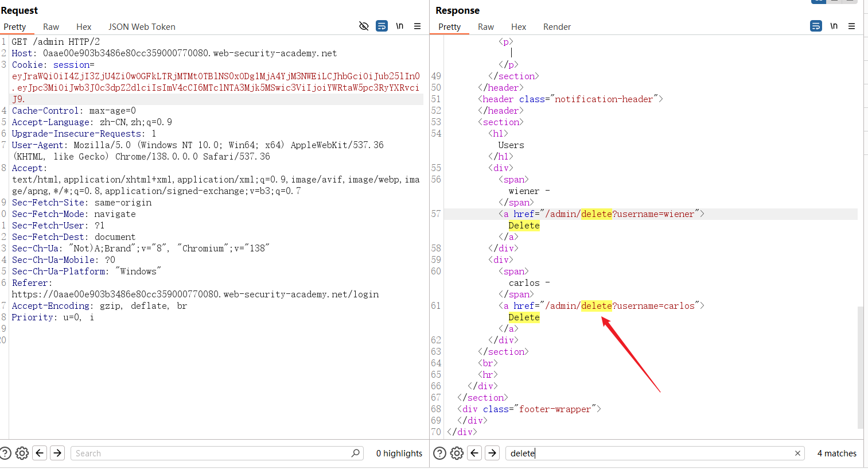Clear the Response search term with X

[x=797, y=454]
